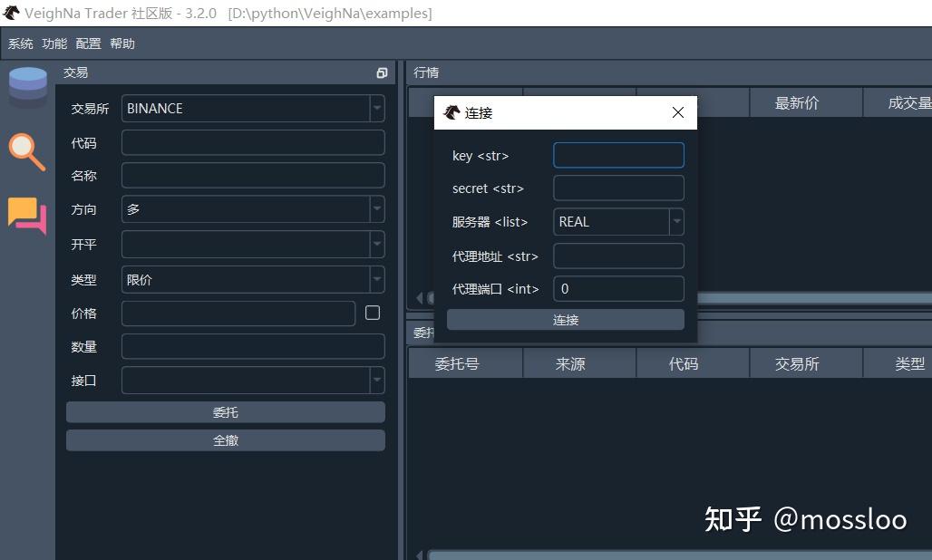Click the key <str> input field
The width and height of the screenshot is (932, 560).
pos(618,155)
